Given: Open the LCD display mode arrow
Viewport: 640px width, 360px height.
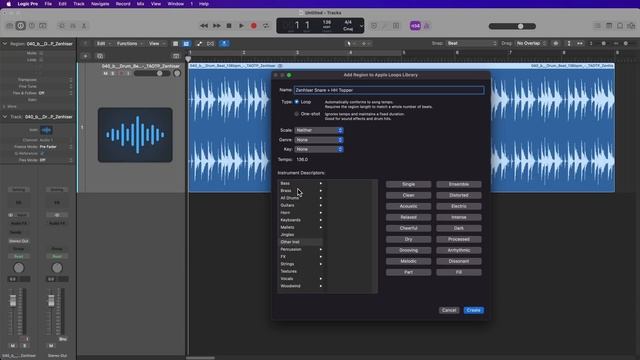Looking at the screenshot, I should pyautogui.click(x=361, y=26).
